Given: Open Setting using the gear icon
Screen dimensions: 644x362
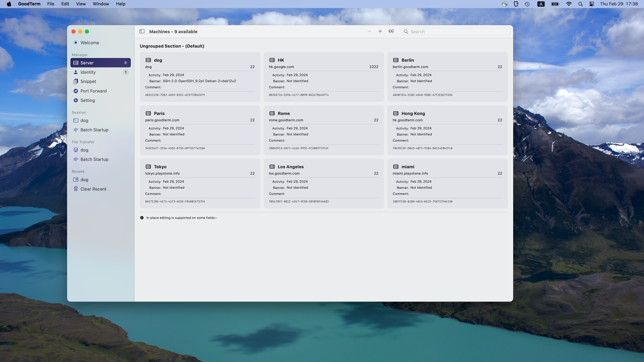Looking at the screenshot, I should pos(76,100).
